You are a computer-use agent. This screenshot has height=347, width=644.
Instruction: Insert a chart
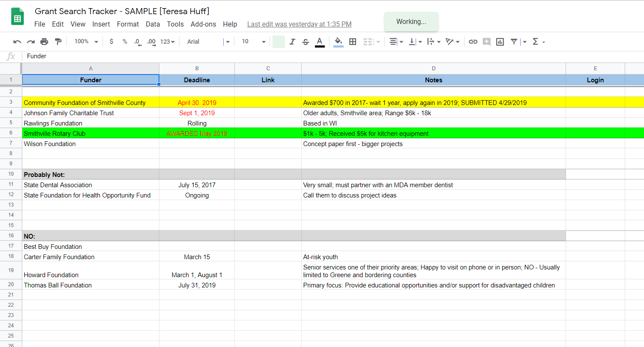pos(500,42)
